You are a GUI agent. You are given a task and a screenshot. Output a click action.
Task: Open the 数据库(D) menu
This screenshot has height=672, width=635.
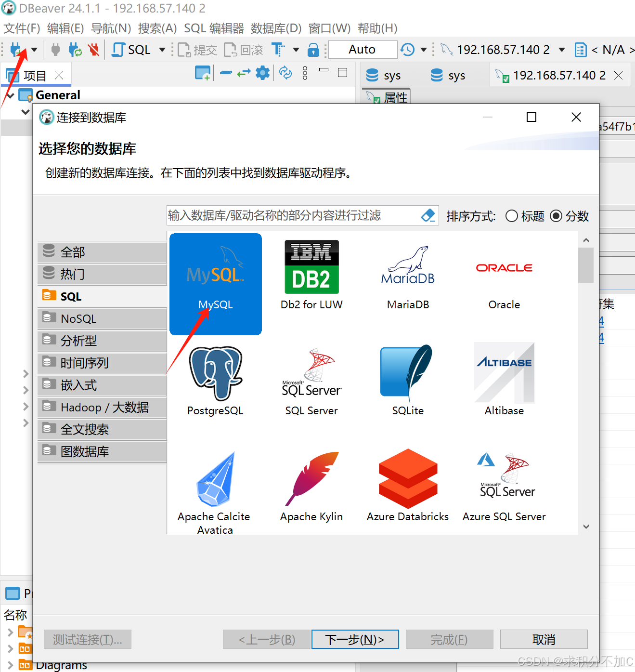276,28
